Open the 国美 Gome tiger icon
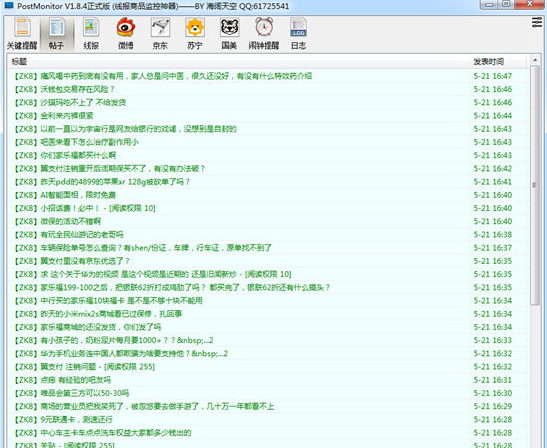This screenshot has width=547, height=448. coord(229,34)
